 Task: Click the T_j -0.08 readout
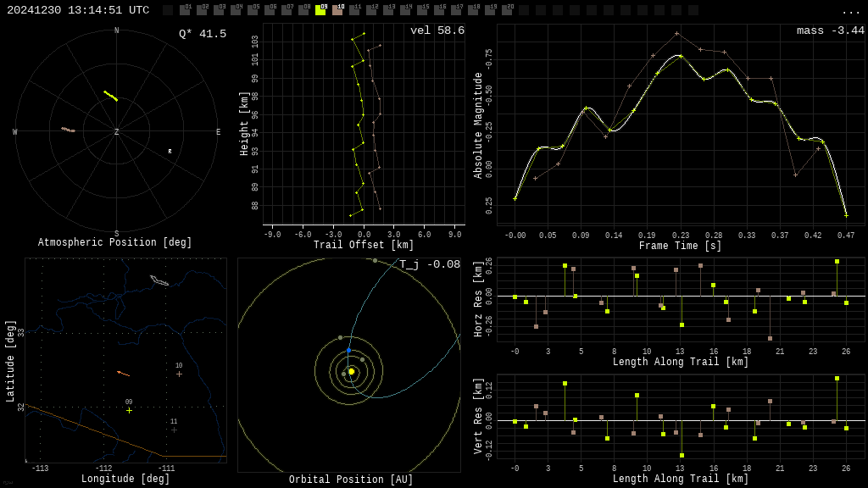click(430, 264)
